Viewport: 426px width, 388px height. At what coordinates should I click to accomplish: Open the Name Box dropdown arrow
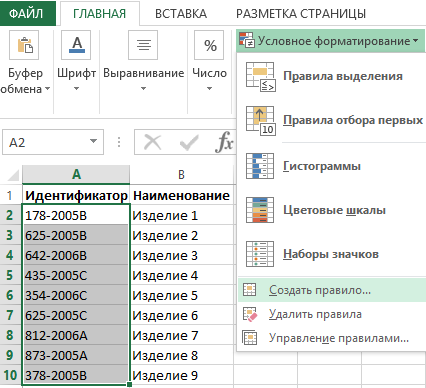click(x=94, y=141)
